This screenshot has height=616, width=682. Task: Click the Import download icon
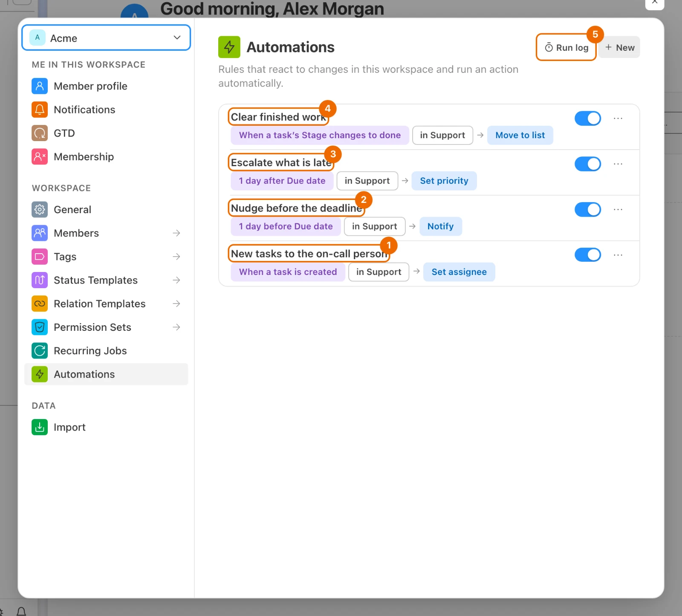point(40,427)
